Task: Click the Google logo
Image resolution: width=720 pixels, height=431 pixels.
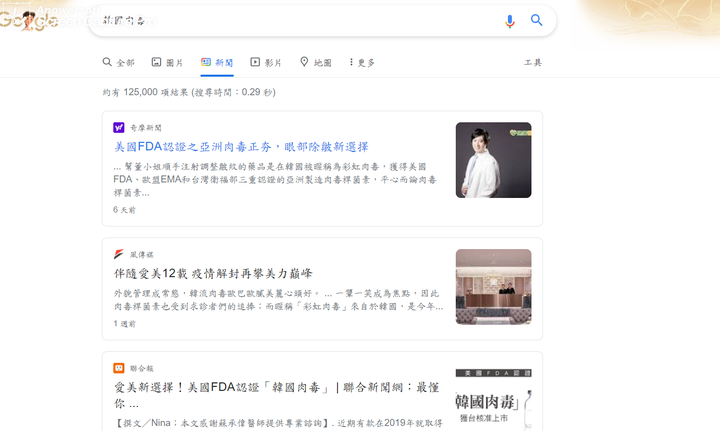Action: point(29,20)
